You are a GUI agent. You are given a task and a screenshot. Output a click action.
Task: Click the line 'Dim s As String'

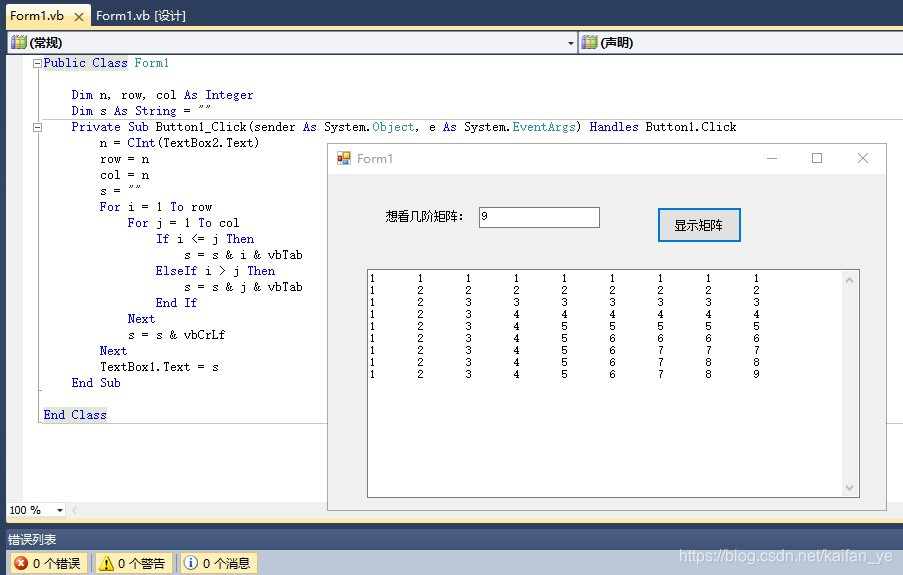tap(141, 111)
